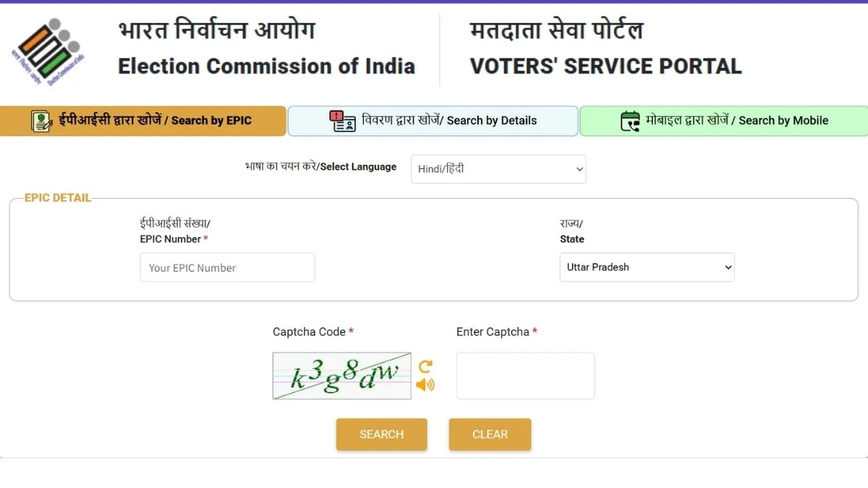Open the Search by Details tab
This screenshot has width=868, height=488.
[x=433, y=121]
